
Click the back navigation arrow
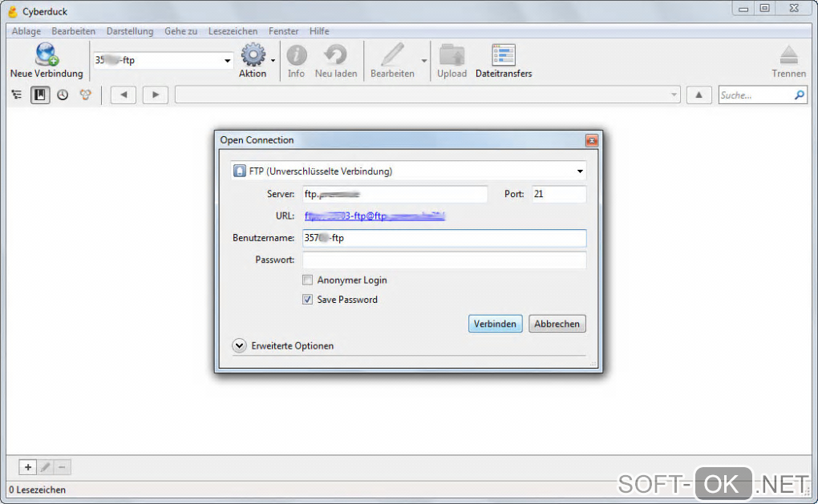click(x=124, y=95)
